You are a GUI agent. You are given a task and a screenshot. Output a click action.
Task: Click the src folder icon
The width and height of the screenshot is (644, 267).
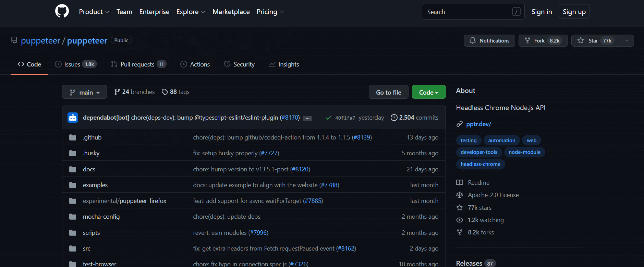point(73,248)
